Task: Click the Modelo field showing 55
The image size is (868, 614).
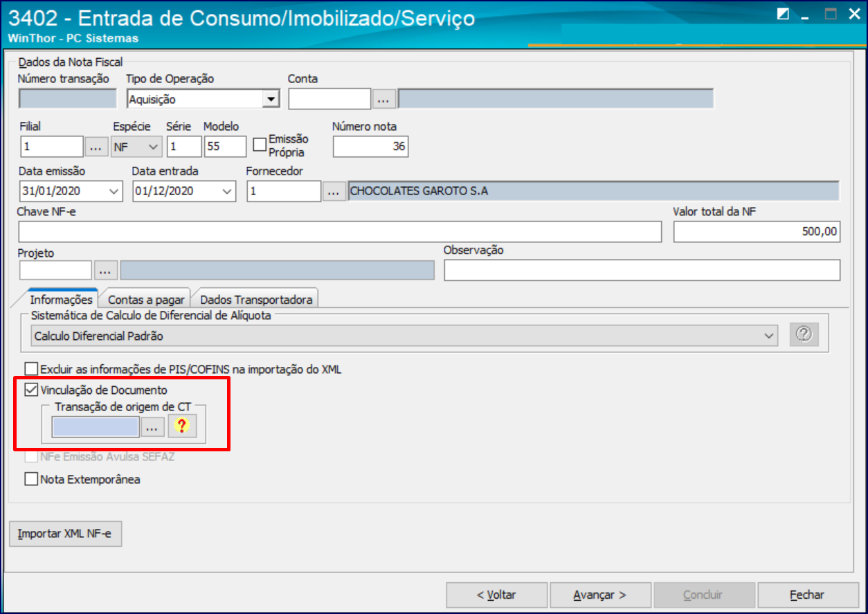Action: [x=225, y=147]
